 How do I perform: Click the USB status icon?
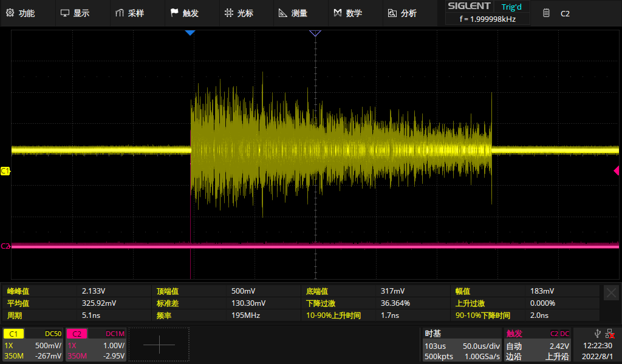(598, 332)
